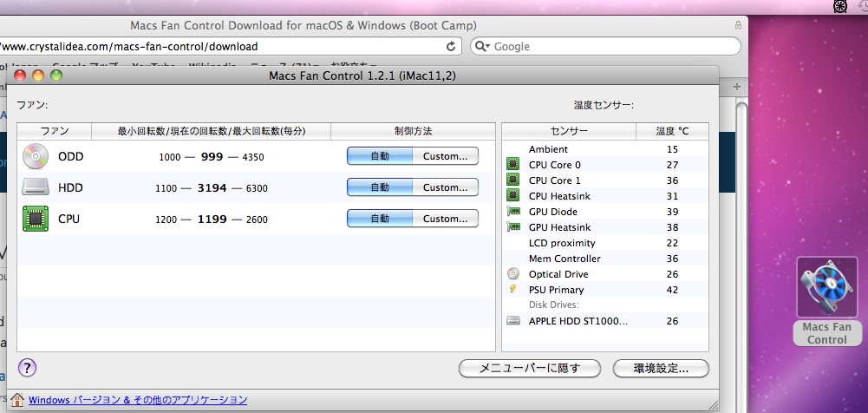Open the Windows バージョン & その他 link
Screen dimensions: 868x413
point(138,400)
